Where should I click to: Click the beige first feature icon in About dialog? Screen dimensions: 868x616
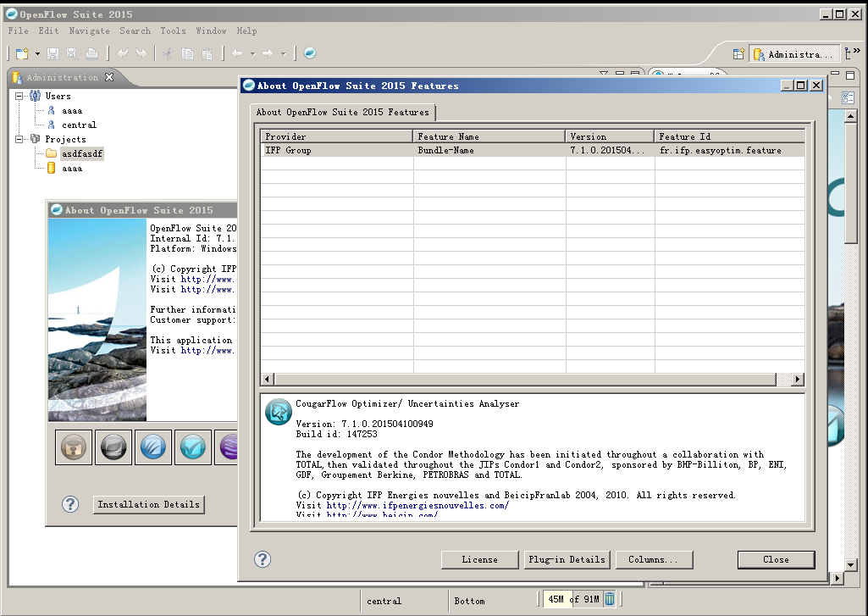pos(74,447)
